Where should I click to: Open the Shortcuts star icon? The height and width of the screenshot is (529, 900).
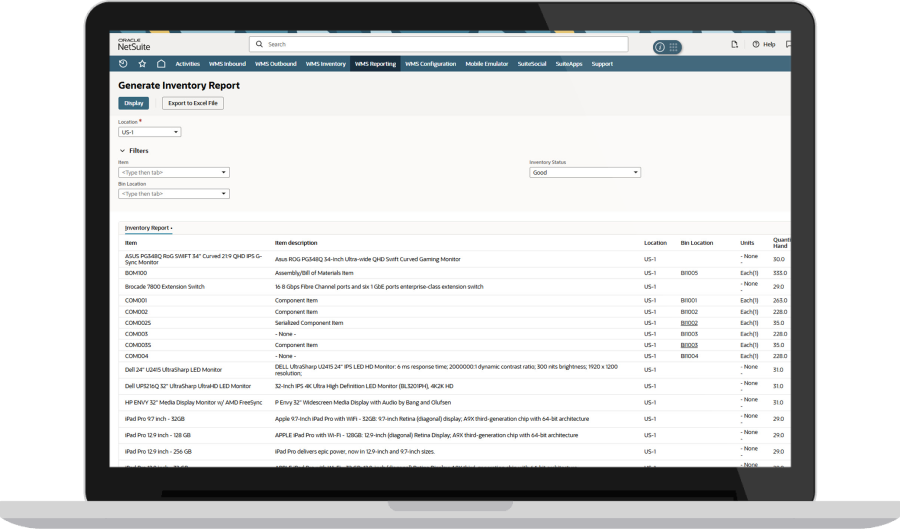[x=142, y=64]
